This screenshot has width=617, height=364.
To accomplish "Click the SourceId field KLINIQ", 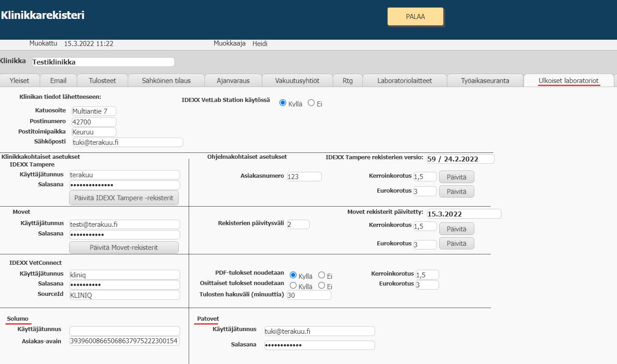I will click(x=125, y=295).
